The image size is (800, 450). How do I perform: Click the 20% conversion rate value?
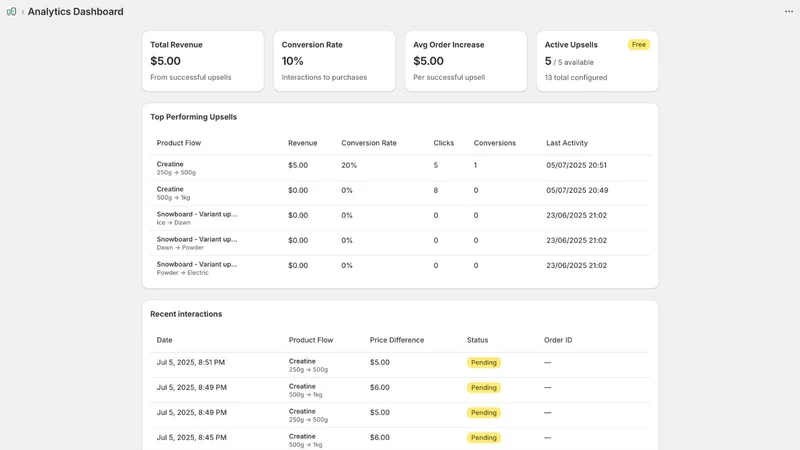point(349,165)
